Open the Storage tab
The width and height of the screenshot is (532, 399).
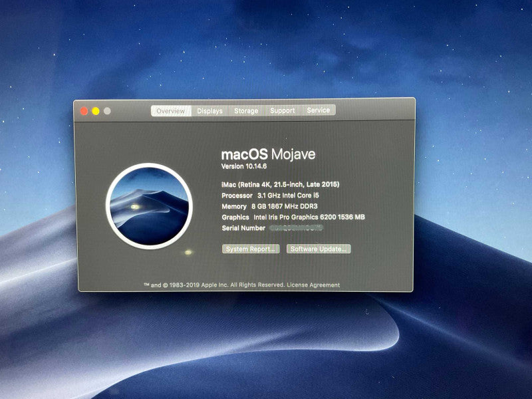(246, 110)
